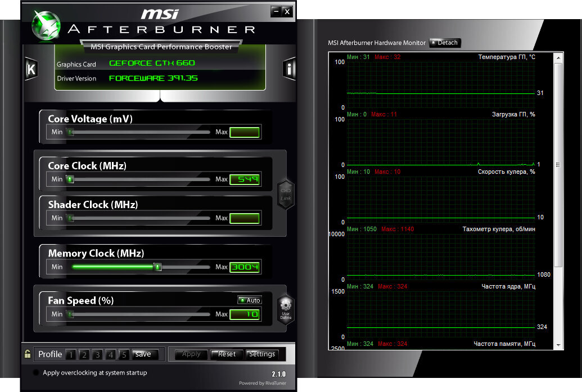Click the FORCEWARE 391.35 driver version
The height and width of the screenshot is (392, 582).
(x=153, y=78)
